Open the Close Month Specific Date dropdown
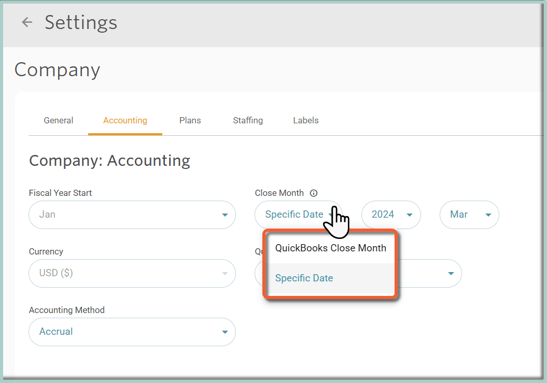The height and width of the screenshot is (383, 547). tap(299, 215)
